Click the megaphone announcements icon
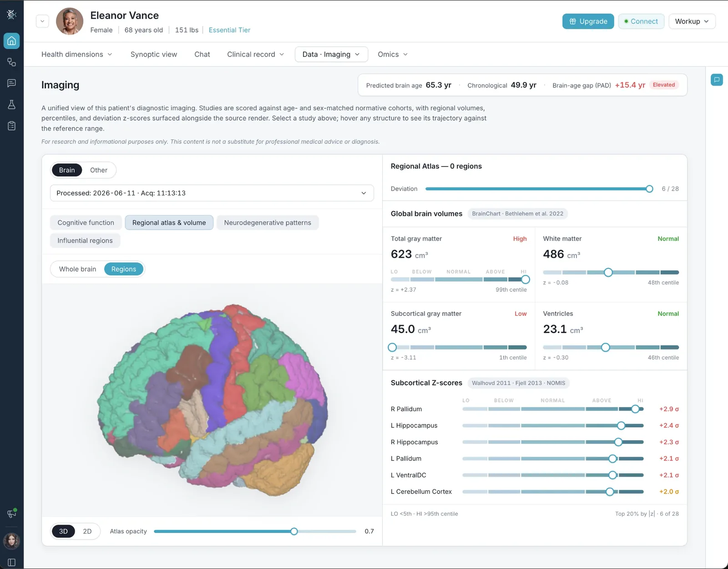This screenshot has width=728, height=569. point(12,513)
